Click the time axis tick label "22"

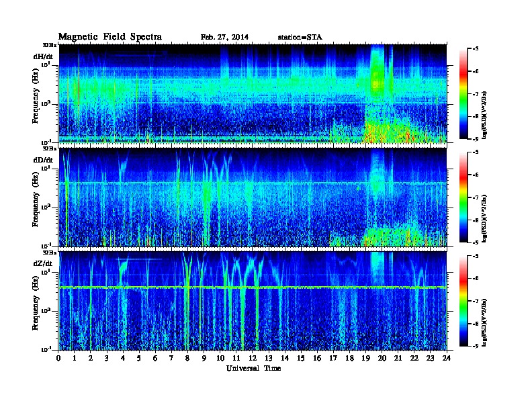pos(414,358)
